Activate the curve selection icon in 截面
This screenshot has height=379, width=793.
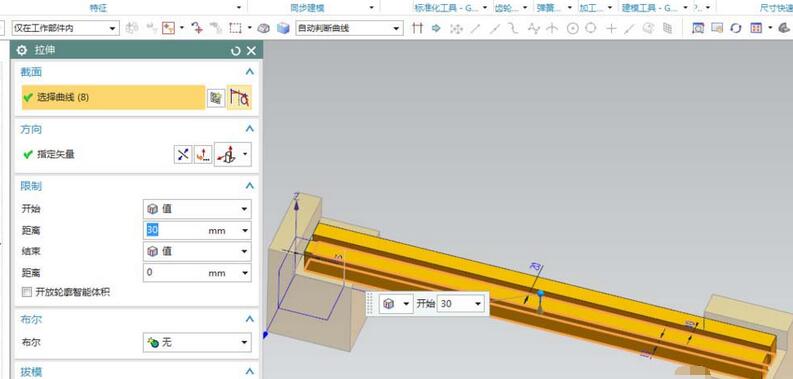pos(239,97)
